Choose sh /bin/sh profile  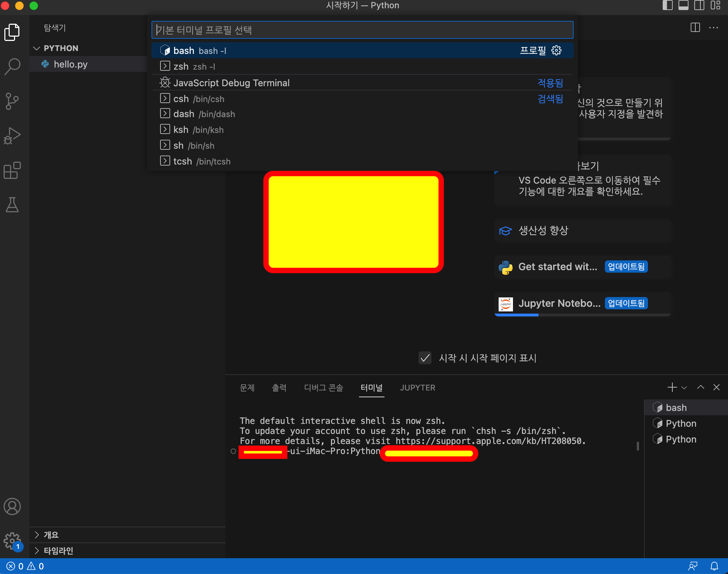point(362,145)
